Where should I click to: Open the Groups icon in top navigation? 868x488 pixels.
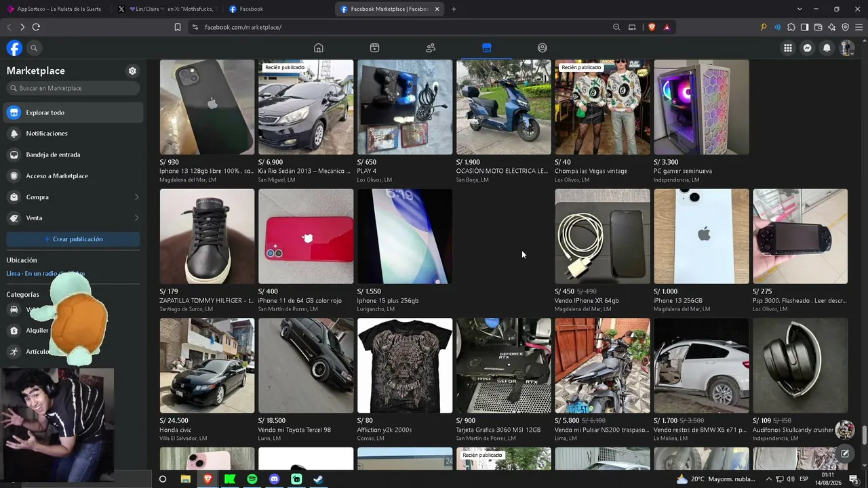(x=542, y=48)
